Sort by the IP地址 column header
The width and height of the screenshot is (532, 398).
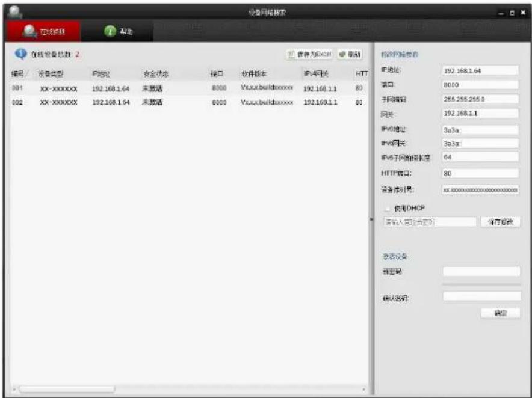point(101,73)
